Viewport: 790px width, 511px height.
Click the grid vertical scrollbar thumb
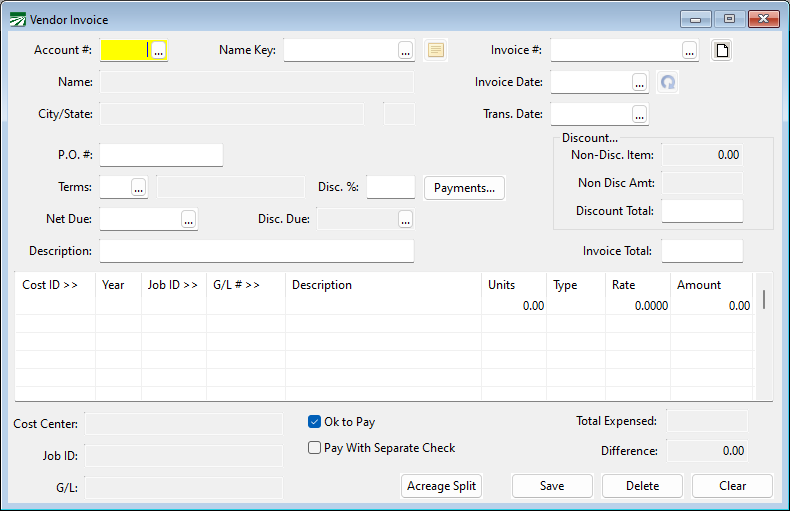click(x=764, y=299)
